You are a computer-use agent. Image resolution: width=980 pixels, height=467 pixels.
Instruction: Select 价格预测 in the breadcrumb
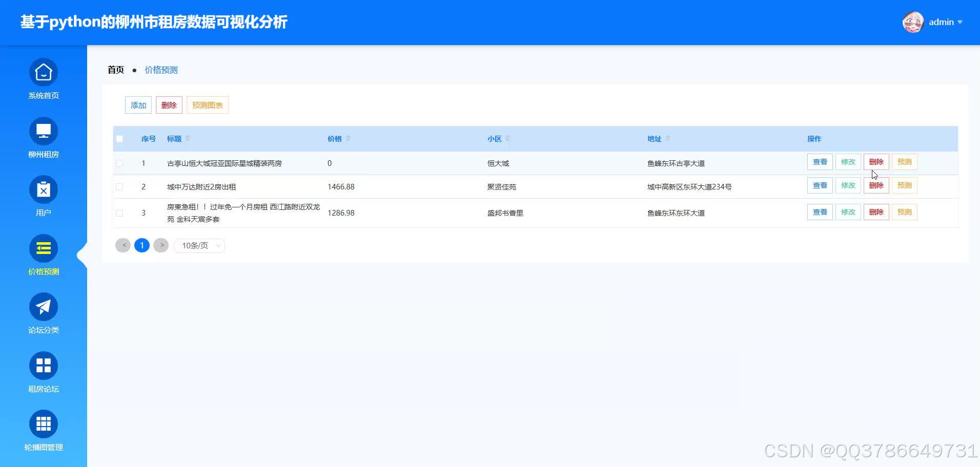pyautogui.click(x=161, y=70)
